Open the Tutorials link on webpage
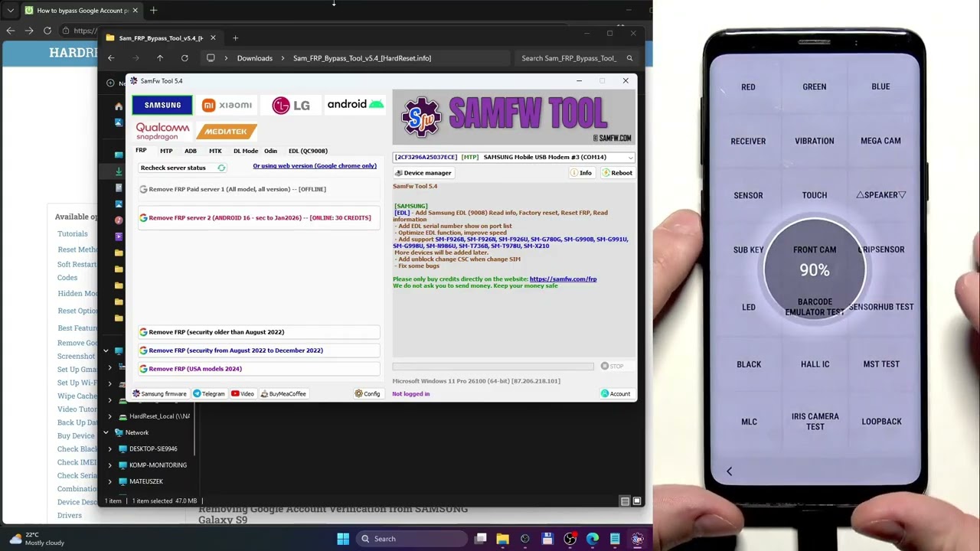Screen dimensions: 980x551 [73, 234]
